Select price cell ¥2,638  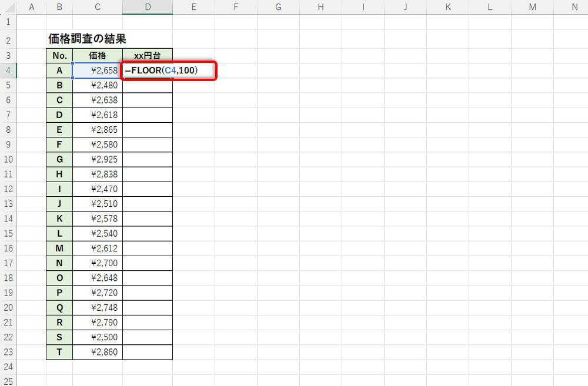pos(98,100)
